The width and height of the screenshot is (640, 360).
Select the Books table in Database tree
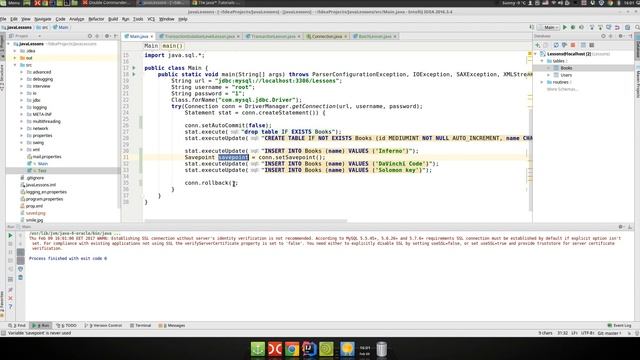[x=566, y=68]
